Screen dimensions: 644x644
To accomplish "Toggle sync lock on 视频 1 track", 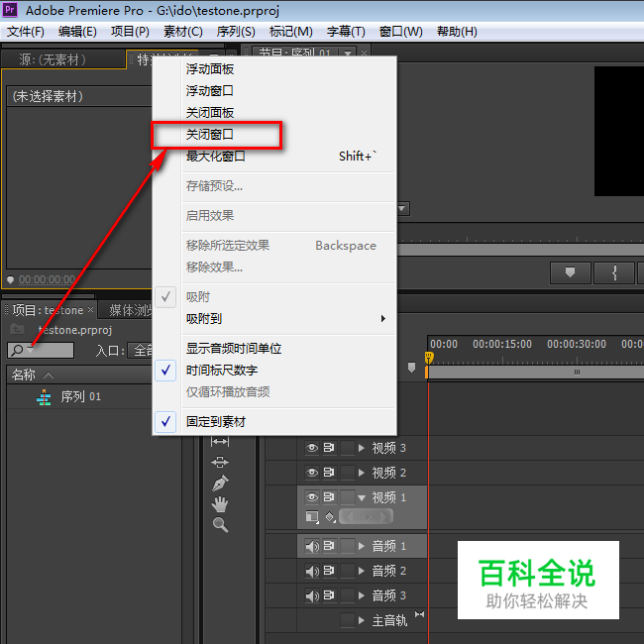I will 329,497.
